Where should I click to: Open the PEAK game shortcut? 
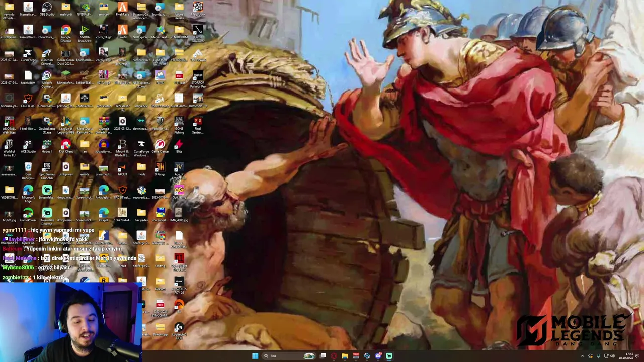click(160, 78)
